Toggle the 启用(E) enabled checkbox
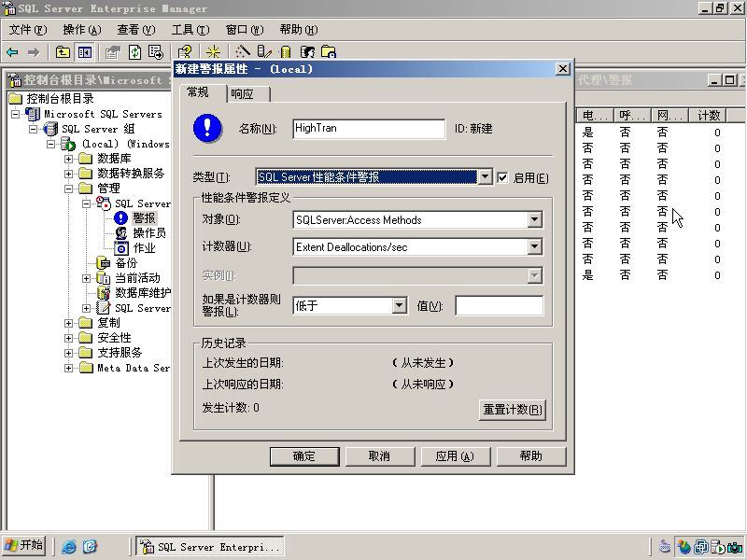 [x=502, y=177]
